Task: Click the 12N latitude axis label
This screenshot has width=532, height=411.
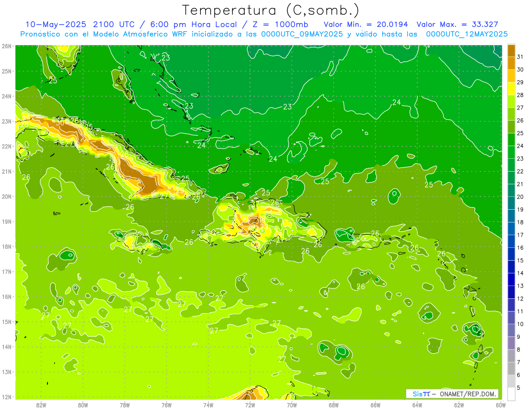Action: point(7,397)
